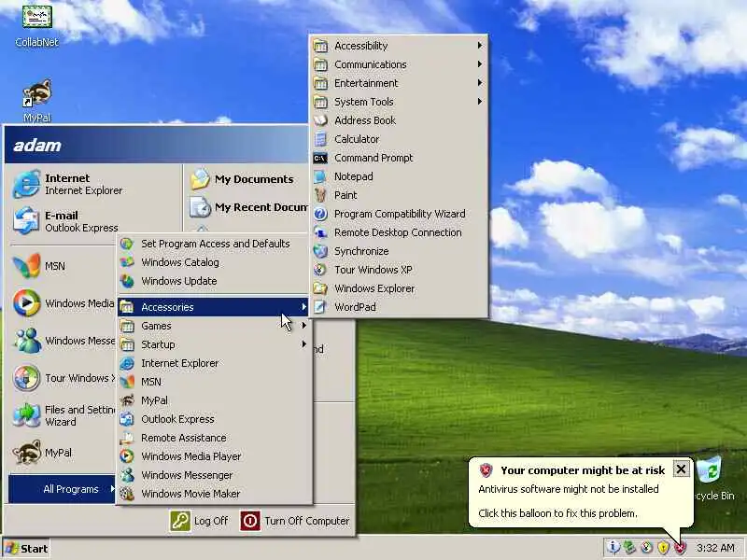The image size is (747, 560).
Task: Expand the System Tools submenu
Action: point(400,102)
